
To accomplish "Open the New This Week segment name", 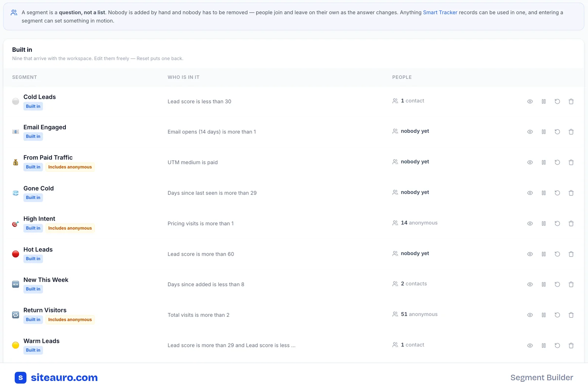I will 46,280.
